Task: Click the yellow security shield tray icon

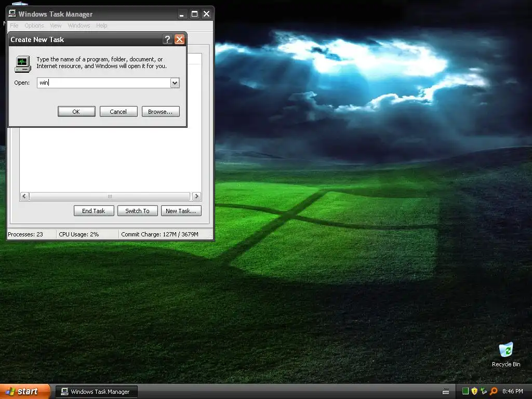Action: tap(474, 391)
